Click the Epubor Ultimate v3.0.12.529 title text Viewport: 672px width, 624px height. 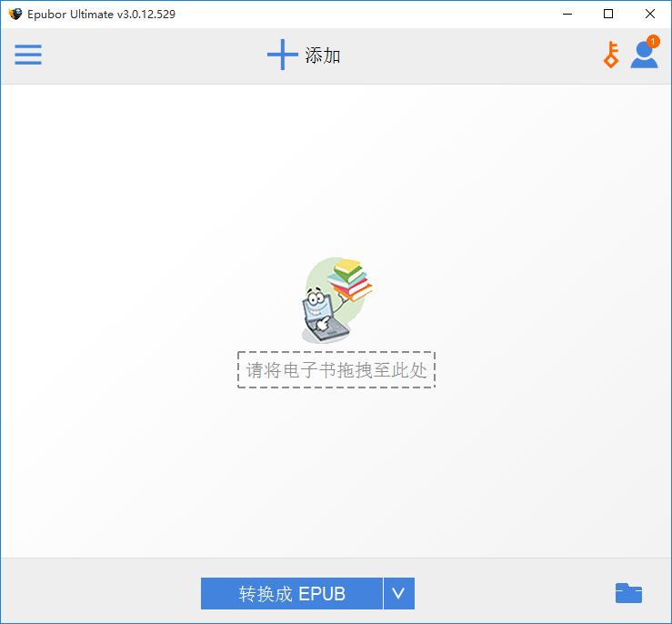click(101, 14)
